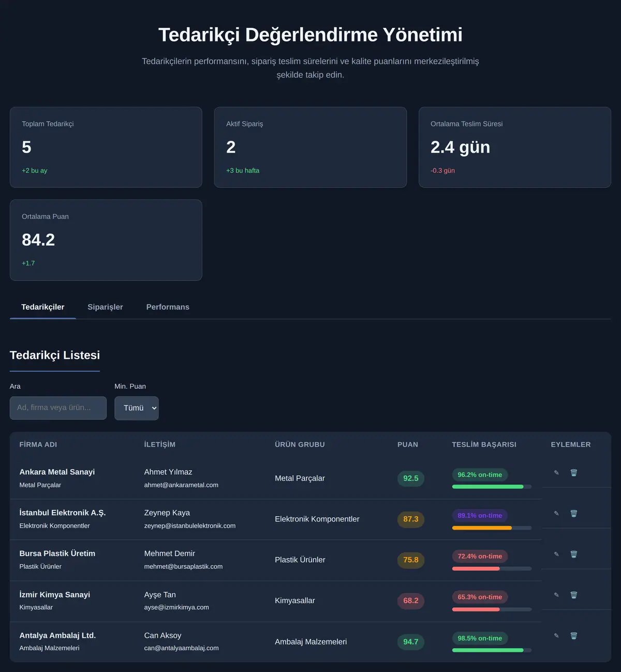
Task: Select the Bursa Plastik Üretim company name
Action: point(57,553)
